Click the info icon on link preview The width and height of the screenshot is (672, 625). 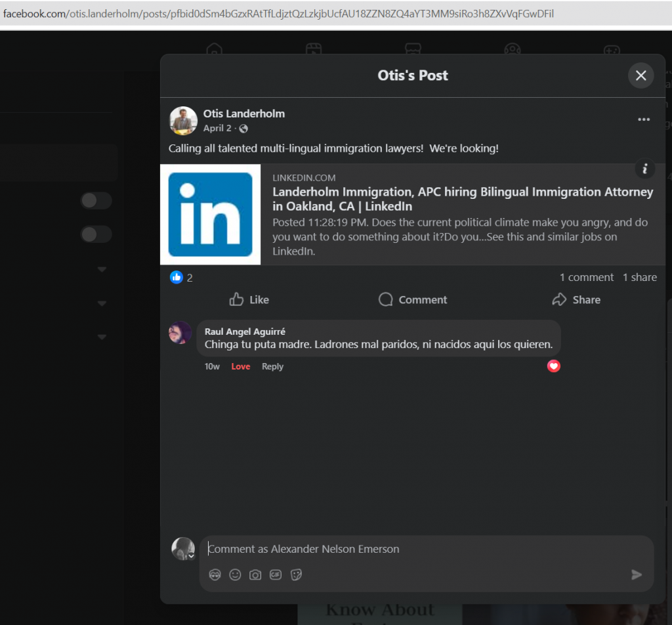tap(645, 169)
